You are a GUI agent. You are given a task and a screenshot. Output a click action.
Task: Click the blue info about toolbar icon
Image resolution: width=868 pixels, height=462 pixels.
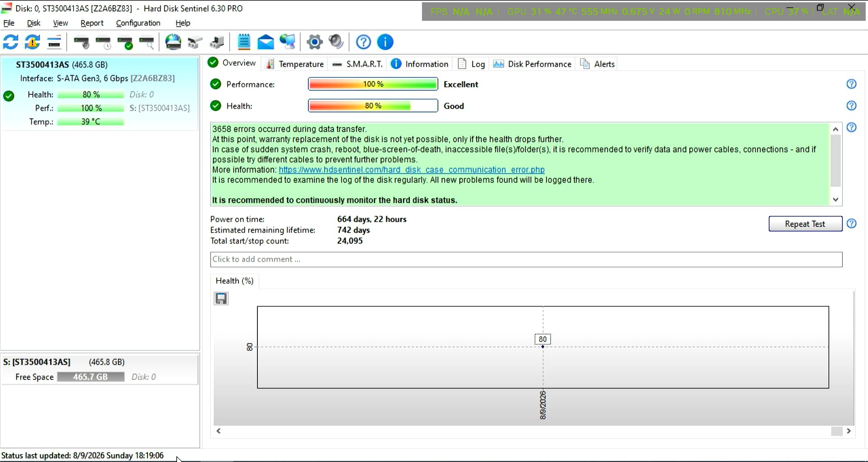385,42
